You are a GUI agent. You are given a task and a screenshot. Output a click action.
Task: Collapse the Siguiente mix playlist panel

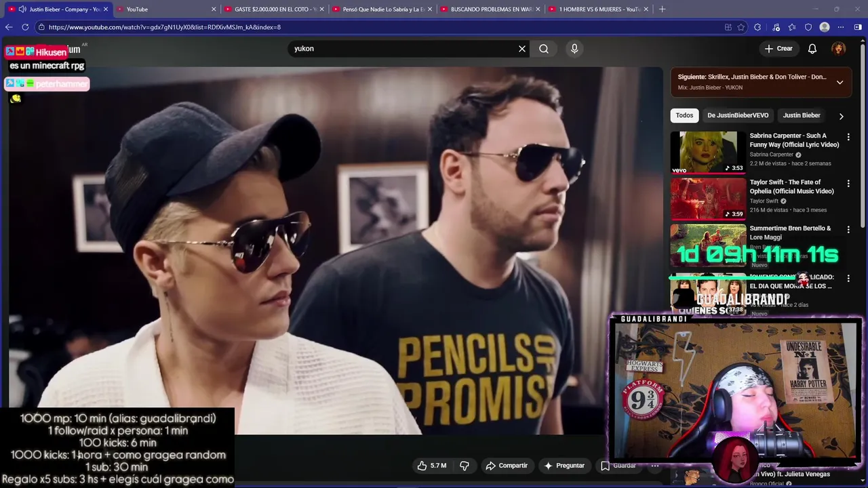tap(840, 82)
